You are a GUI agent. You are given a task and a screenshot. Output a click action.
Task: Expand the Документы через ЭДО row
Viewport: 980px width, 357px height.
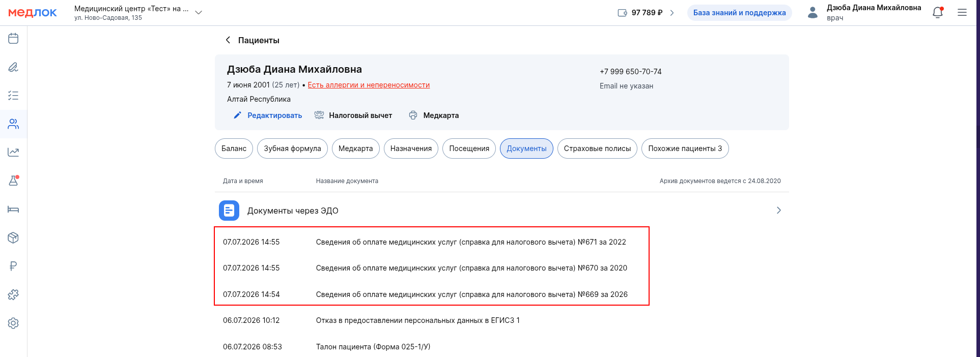click(501, 211)
